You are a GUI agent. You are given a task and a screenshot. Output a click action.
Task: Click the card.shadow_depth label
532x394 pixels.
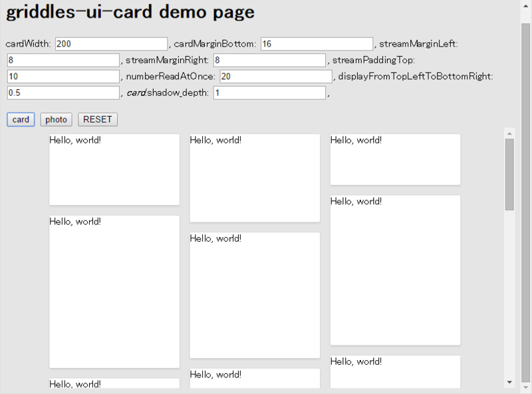168,93
